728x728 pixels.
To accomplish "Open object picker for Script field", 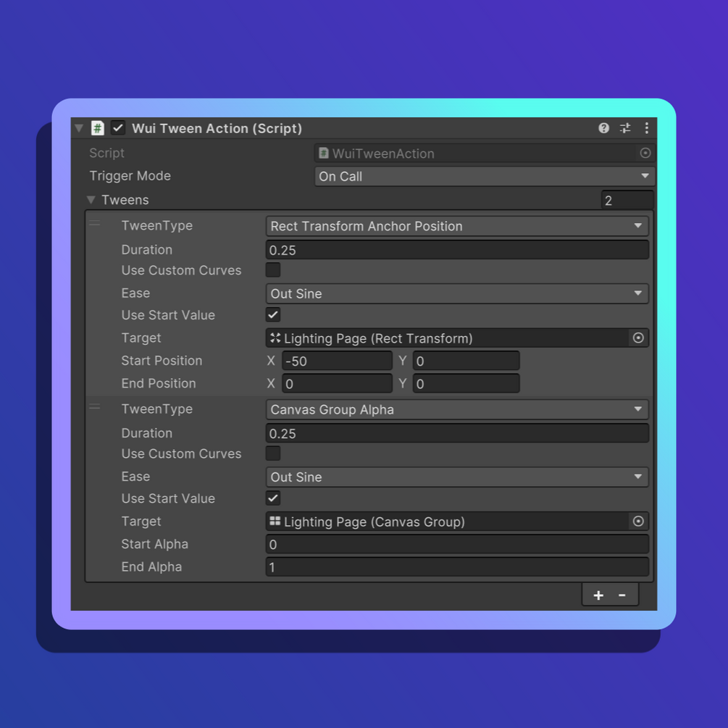I will coord(645,154).
